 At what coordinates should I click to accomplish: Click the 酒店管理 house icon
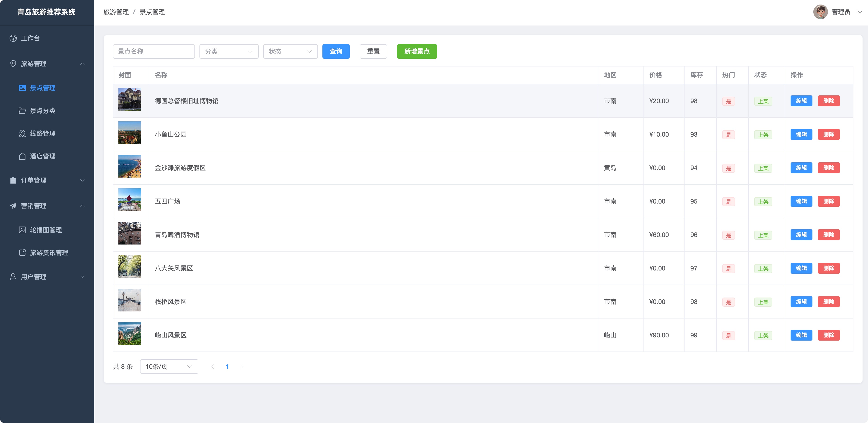[22, 156]
